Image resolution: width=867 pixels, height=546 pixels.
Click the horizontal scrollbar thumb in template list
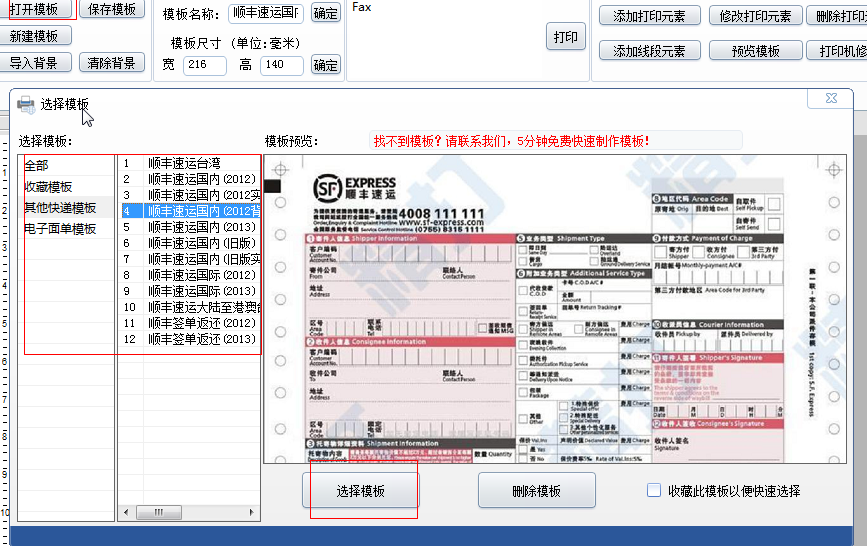[x=159, y=512]
